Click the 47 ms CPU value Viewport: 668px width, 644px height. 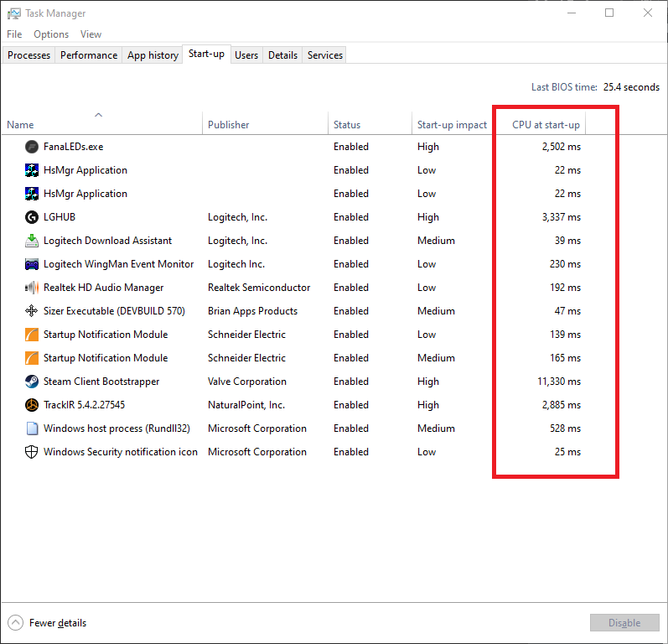[567, 311]
